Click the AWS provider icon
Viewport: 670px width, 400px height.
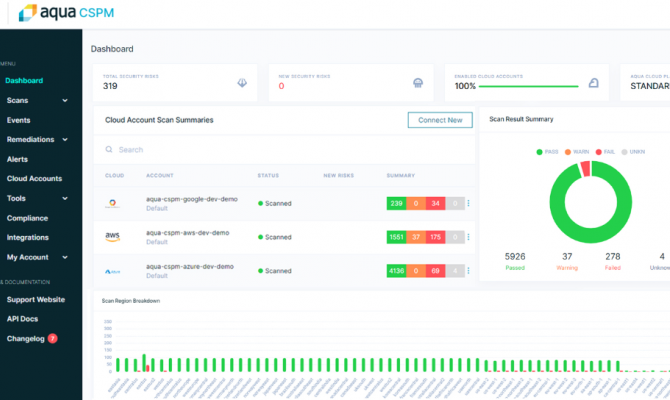[x=112, y=237]
